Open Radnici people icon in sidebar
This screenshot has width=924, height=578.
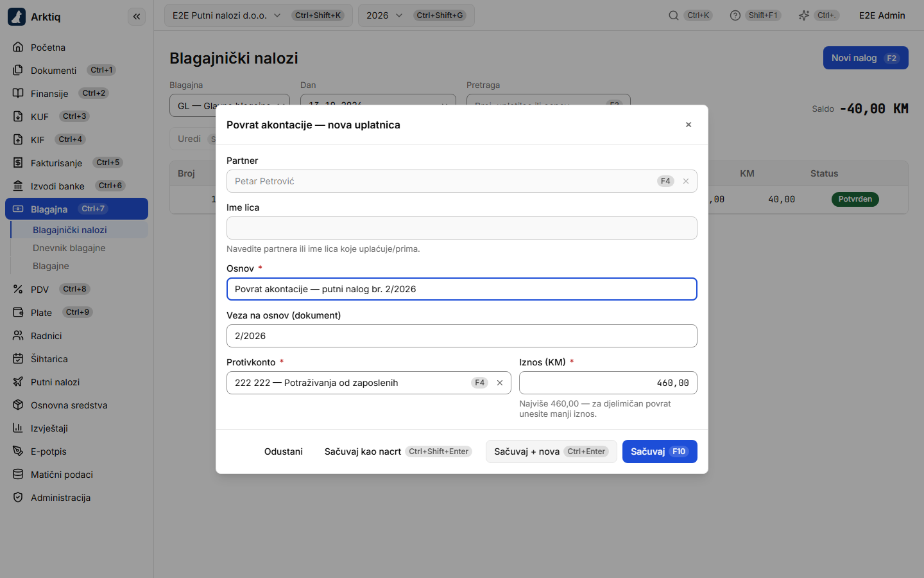tap(18, 335)
